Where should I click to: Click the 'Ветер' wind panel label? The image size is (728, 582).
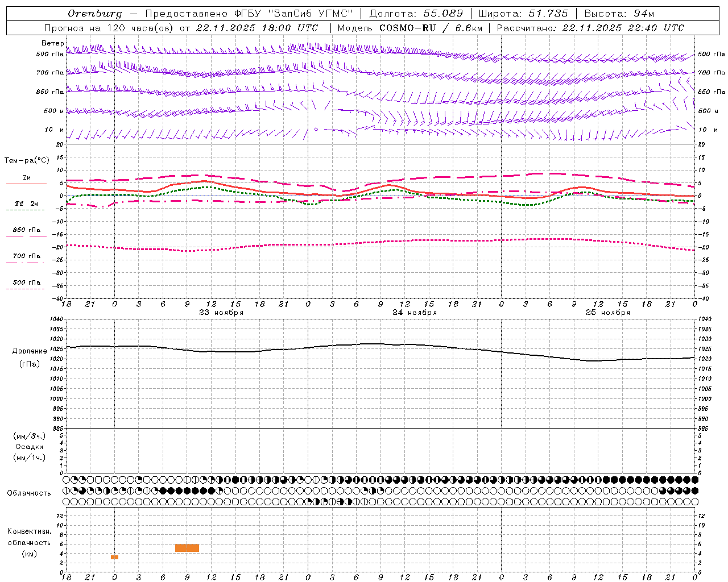pyautogui.click(x=52, y=43)
